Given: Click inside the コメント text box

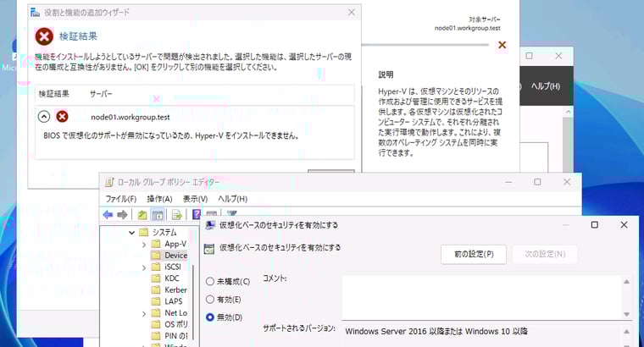Looking at the screenshot, I should pyautogui.click(x=482, y=297).
